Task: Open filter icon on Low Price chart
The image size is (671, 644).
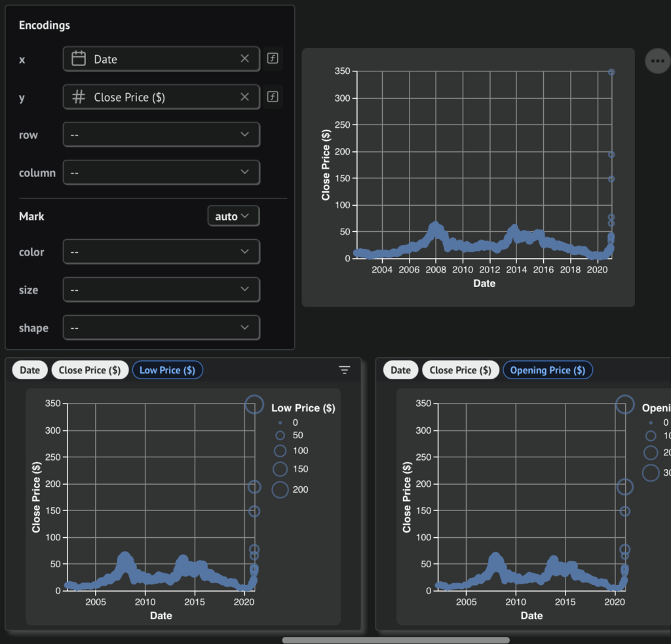Action: [345, 371]
